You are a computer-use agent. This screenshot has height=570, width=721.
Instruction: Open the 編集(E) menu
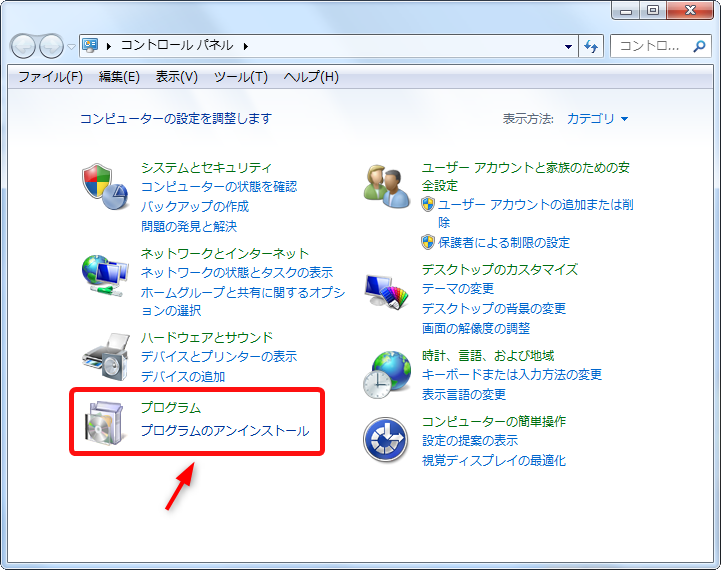pyautogui.click(x=119, y=77)
